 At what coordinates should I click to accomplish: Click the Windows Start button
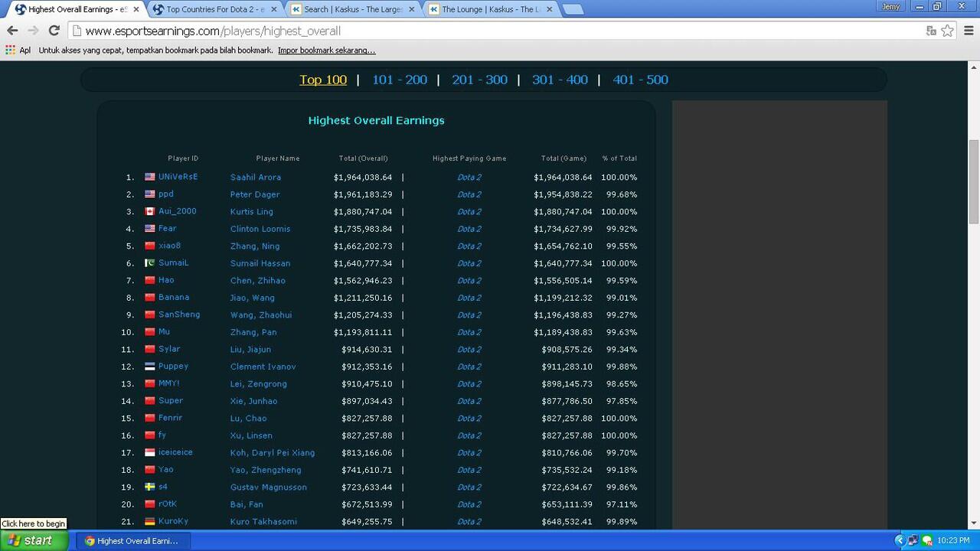(x=34, y=540)
